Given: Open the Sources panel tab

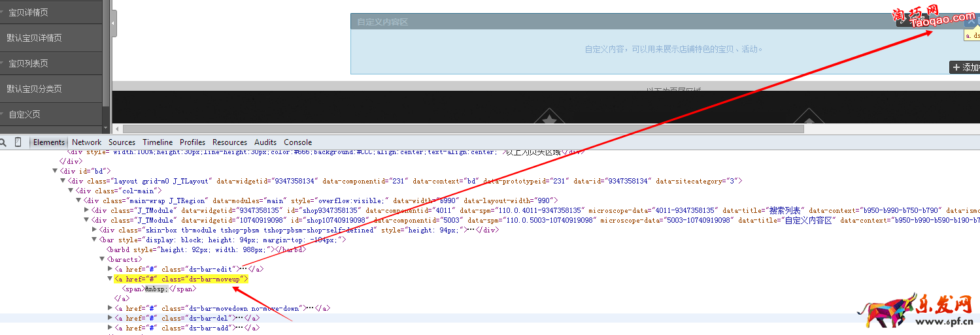Looking at the screenshot, I should coord(122,142).
